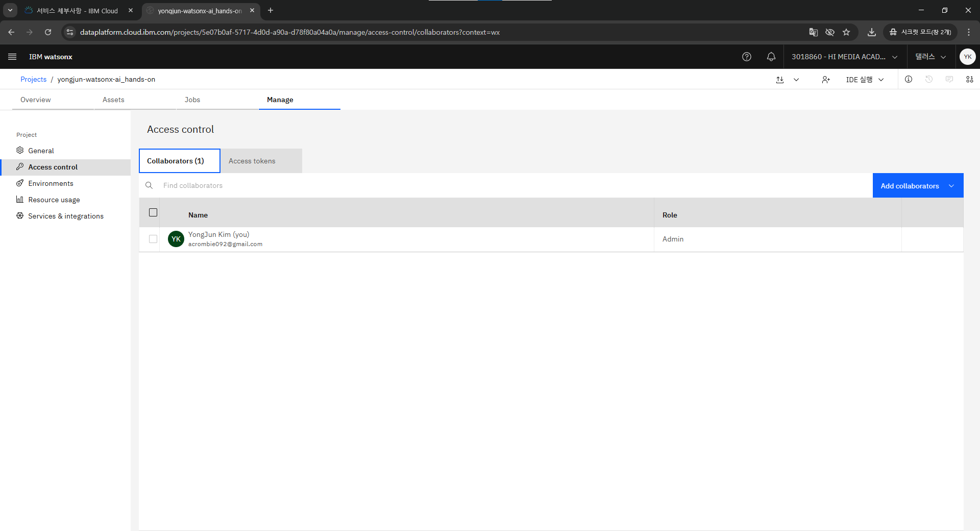
Task: Click the YK user avatar in header
Action: (968, 57)
